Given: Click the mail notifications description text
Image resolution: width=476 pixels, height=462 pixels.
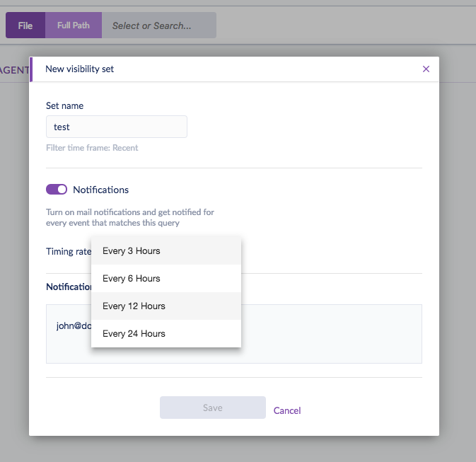Looking at the screenshot, I should (x=129, y=217).
